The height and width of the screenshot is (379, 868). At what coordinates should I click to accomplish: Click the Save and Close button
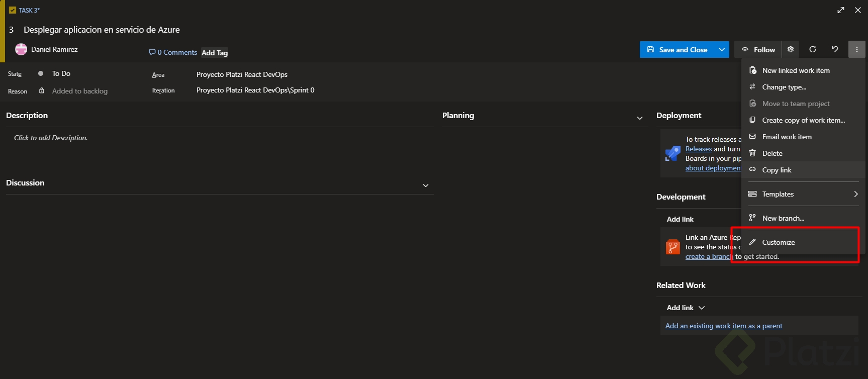pos(678,50)
